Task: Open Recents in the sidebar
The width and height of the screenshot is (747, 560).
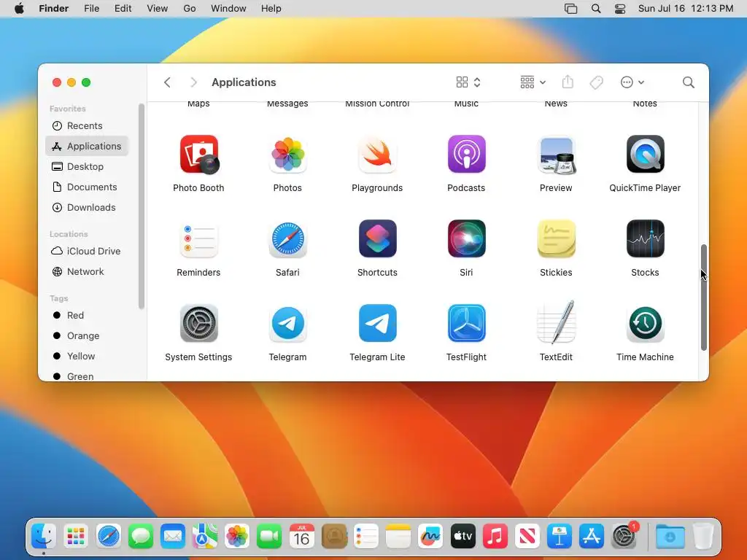Action: [88, 125]
